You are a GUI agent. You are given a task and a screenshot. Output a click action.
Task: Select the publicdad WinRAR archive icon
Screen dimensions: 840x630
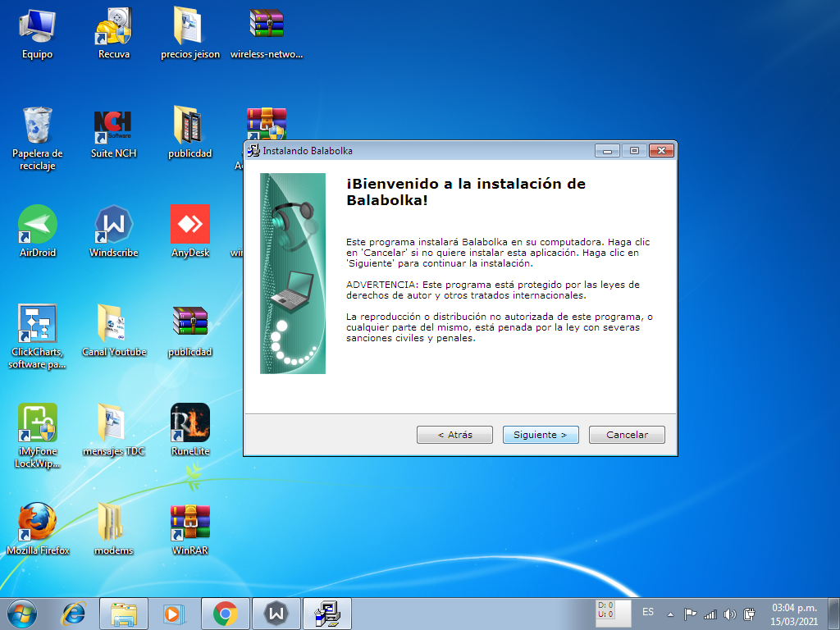click(190, 331)
